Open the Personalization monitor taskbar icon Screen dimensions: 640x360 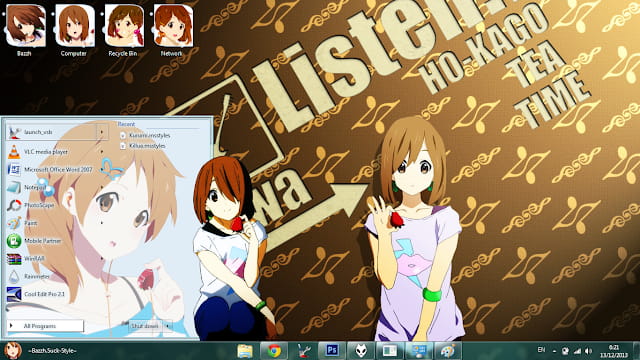point(419,351)
